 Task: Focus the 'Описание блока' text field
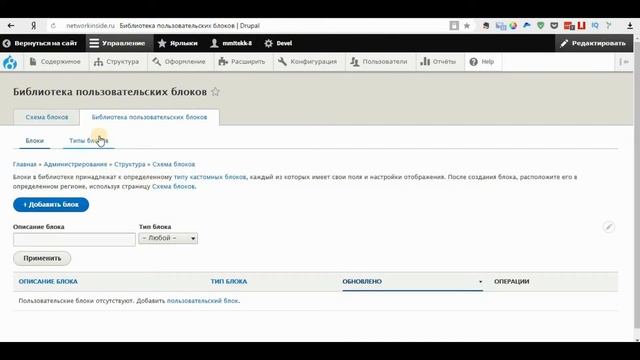(74, 240)
